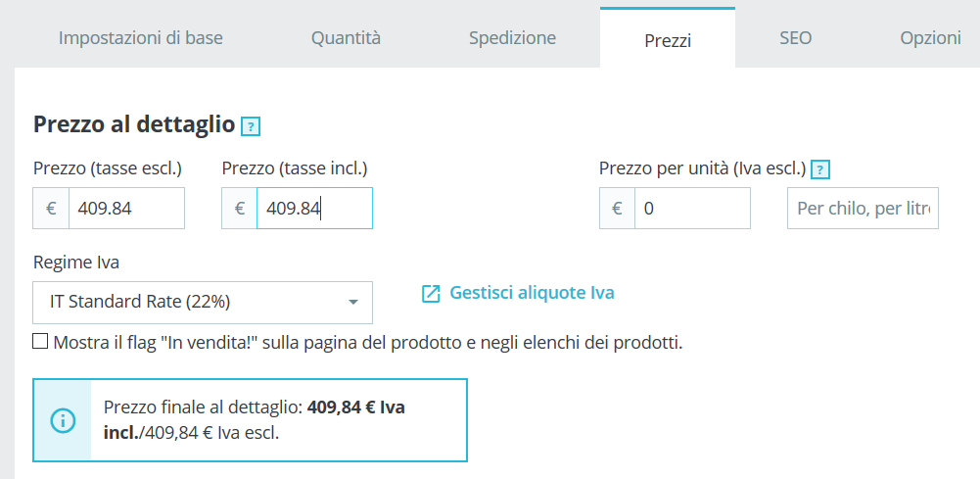This screenshot has height=479, width=980.
Task: Go to the Spedizione tab
Action: pyautogui.click(x=512, y=38)
